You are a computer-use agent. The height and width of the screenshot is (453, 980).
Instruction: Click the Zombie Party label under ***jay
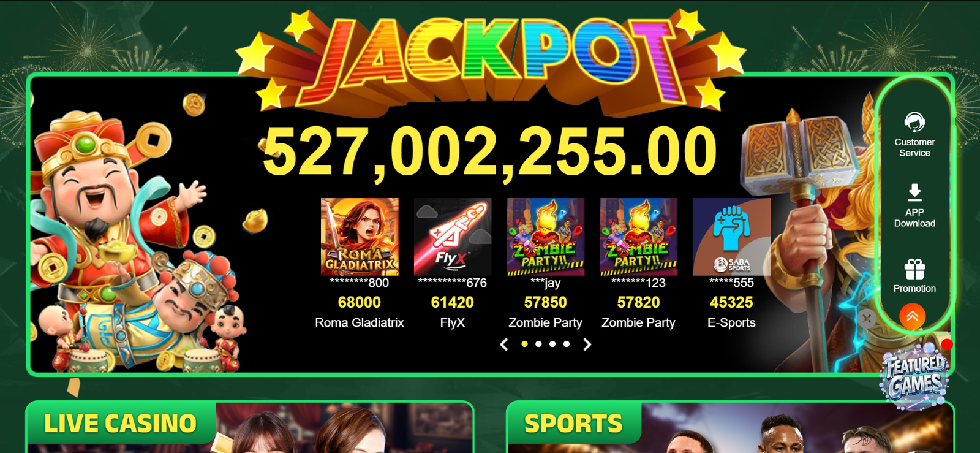coord(545,322)
